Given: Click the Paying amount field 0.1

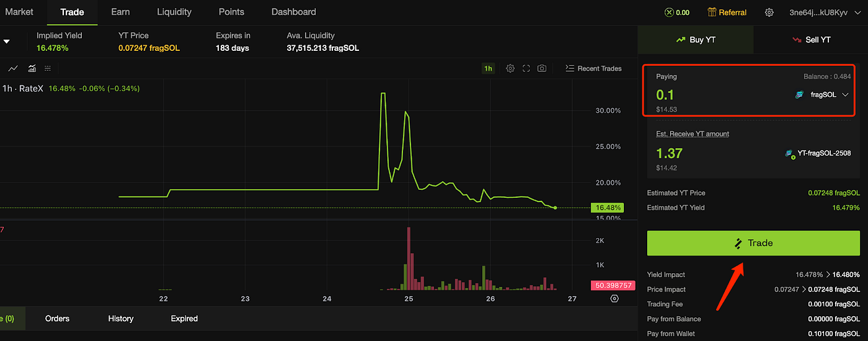Looking at the screenshot, I should coord(665,95).
